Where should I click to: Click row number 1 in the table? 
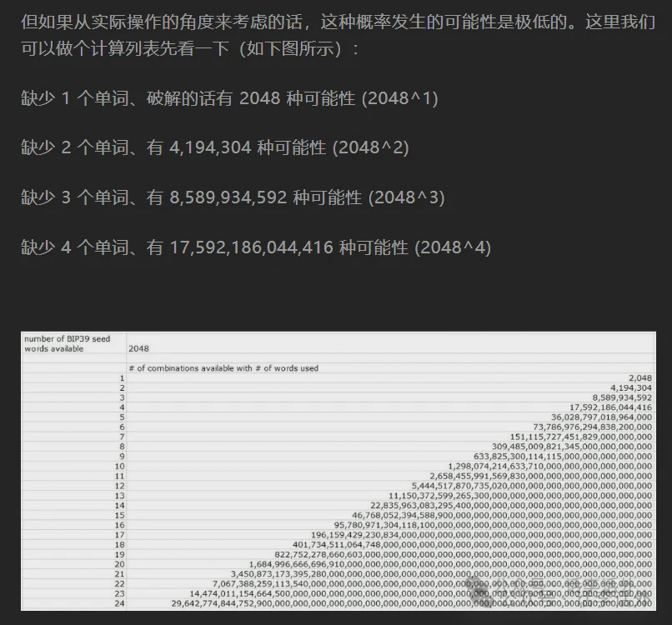tap(121, 377)
